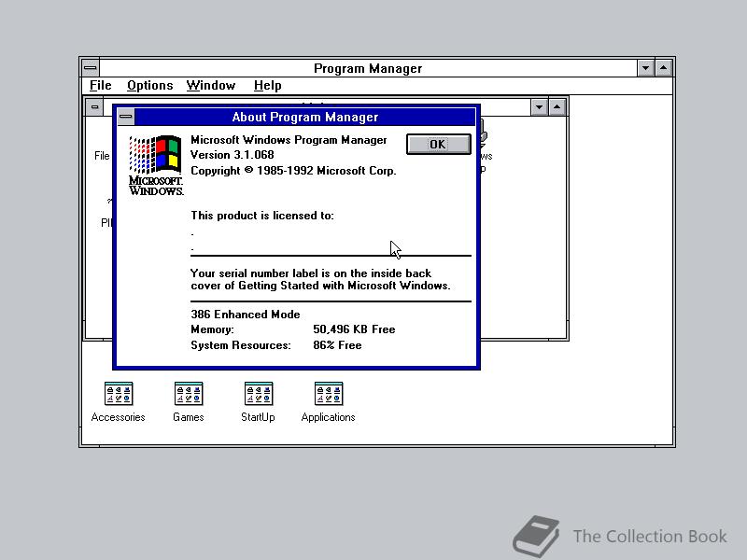Click the Microsoft Windows logo in About dialog
747x560 pixels.
pos(156,166)
